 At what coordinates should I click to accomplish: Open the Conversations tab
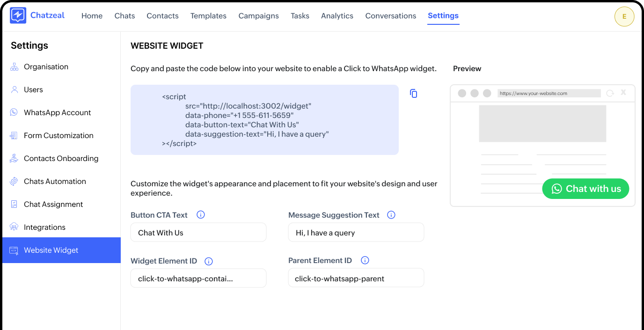(391, 16)
